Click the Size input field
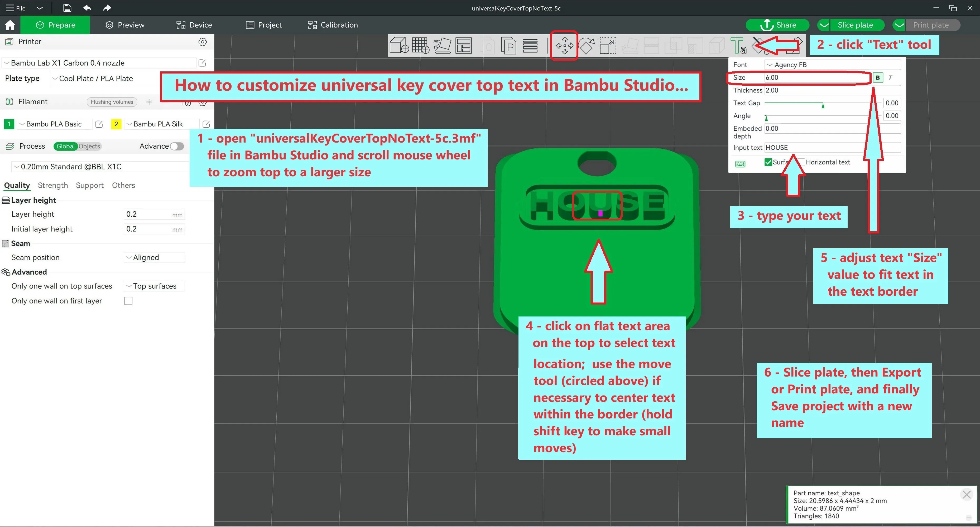Viewport: 980px width, 527px height. point(818,77)
